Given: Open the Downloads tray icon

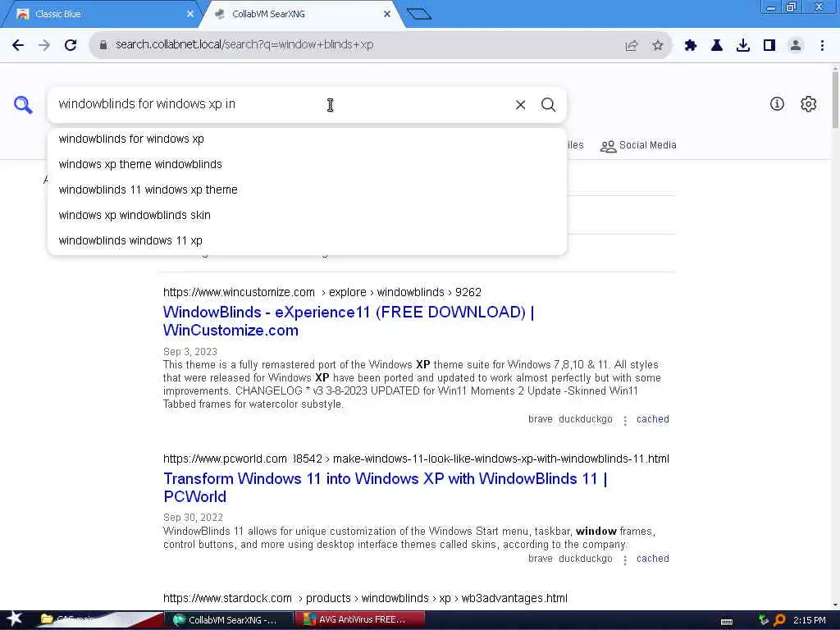Looking at the screenshot, I should pyautogui.click(x=743, y=46).
